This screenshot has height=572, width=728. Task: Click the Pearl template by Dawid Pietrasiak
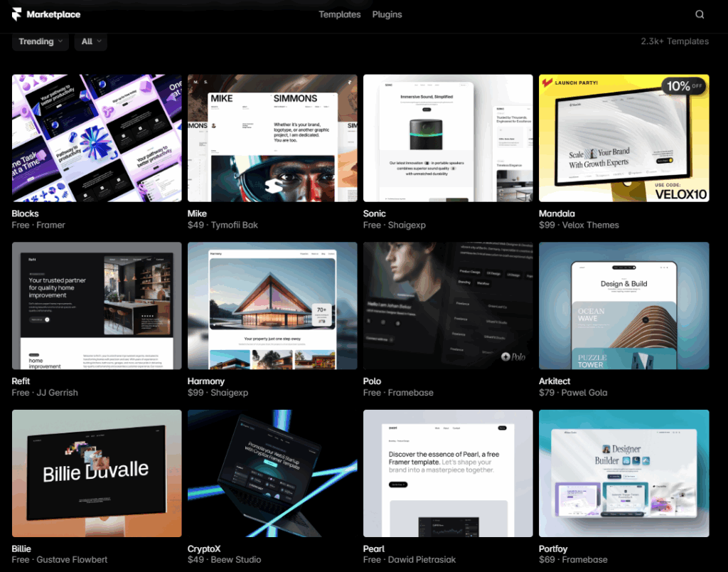[448, 472]
